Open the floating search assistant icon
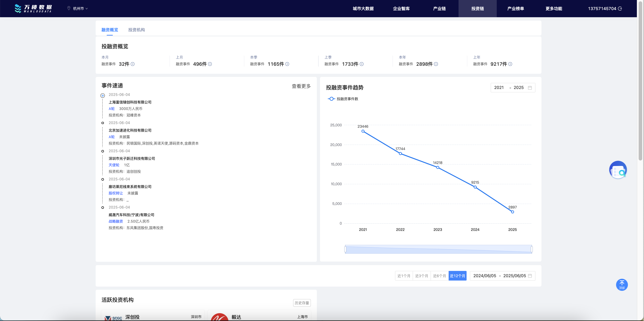This screenshot has width=644, height=321. [x=618, y=170]
